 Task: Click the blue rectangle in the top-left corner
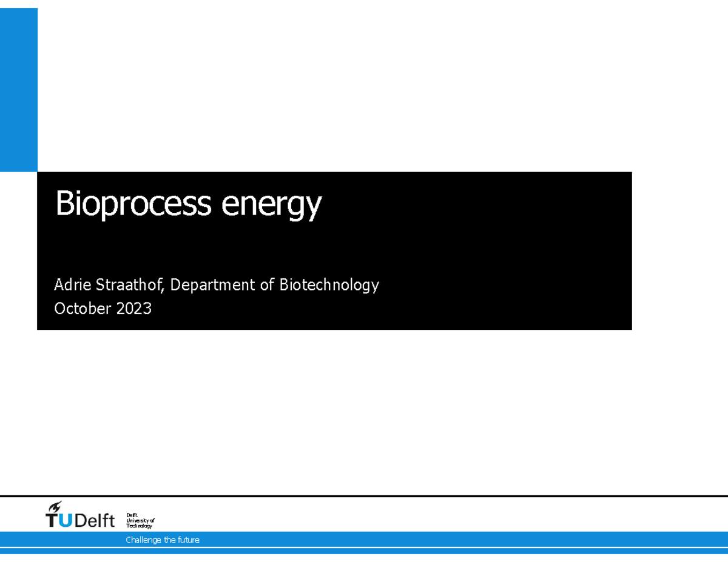point(19,88)
